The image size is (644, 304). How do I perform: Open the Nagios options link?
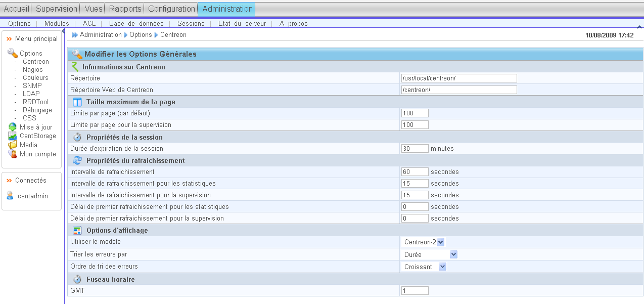click(x=32, y=70)
